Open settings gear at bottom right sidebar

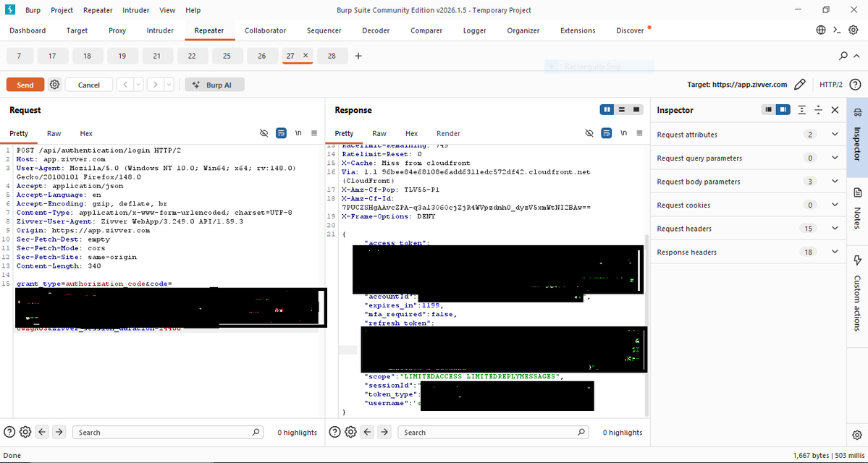(857, 434)
